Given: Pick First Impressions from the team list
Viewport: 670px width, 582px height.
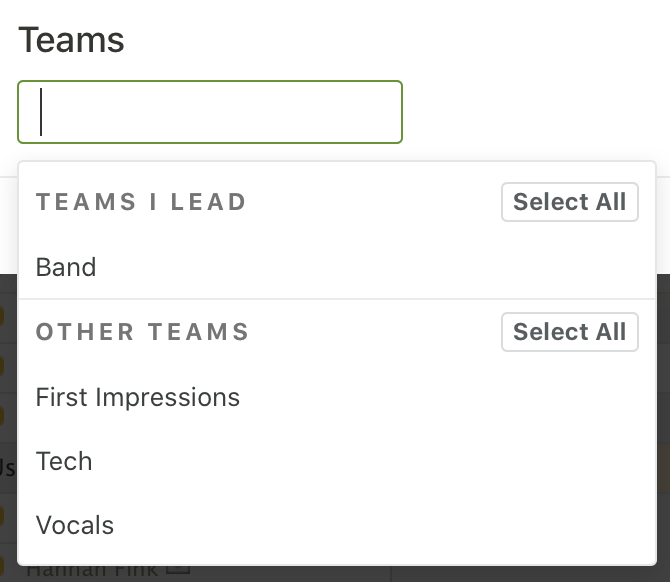Looking at the screenshot, I should [x=138, y=397].
